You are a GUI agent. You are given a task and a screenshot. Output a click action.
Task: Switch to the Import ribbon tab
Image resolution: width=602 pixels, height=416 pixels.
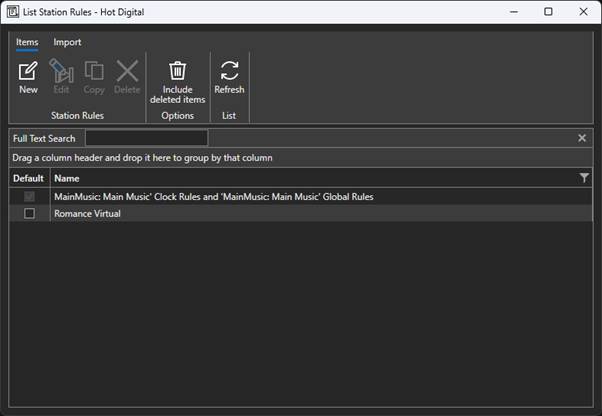[x=67, y=42]
